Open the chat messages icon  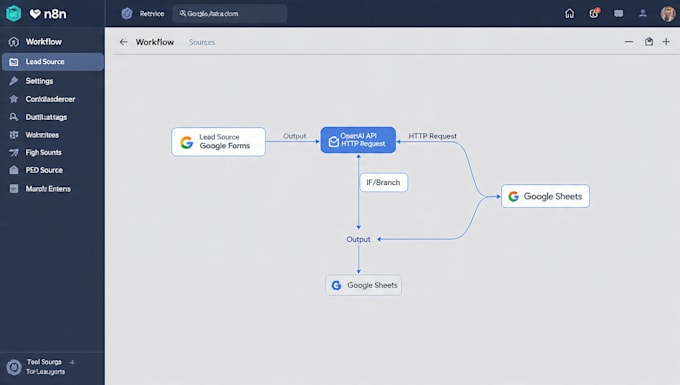[618, 13]
